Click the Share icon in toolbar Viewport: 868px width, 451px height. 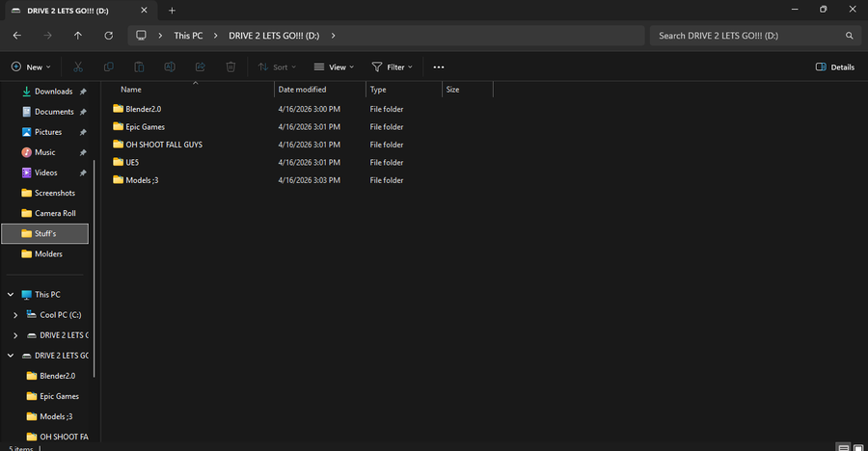(201, 67)
